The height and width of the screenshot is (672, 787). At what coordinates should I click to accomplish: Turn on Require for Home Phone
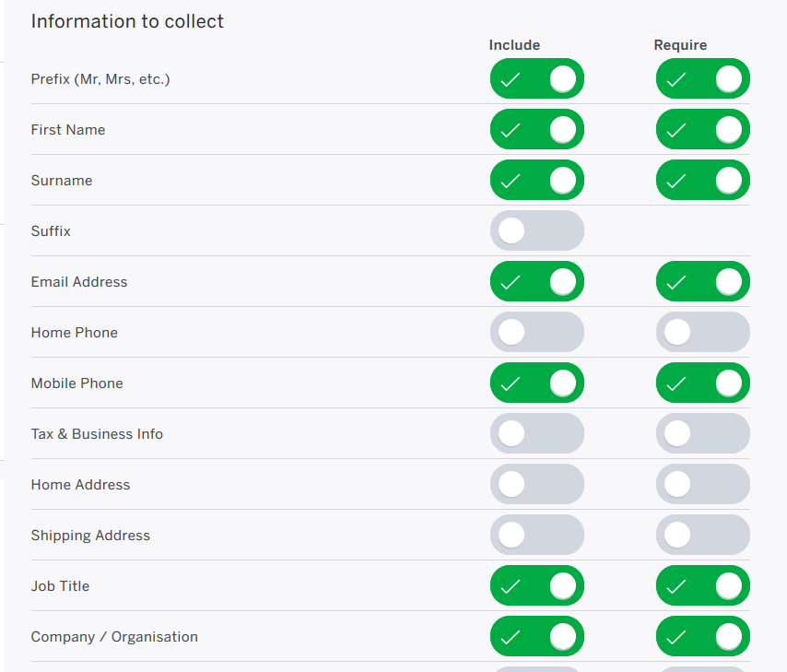[702, 332]
